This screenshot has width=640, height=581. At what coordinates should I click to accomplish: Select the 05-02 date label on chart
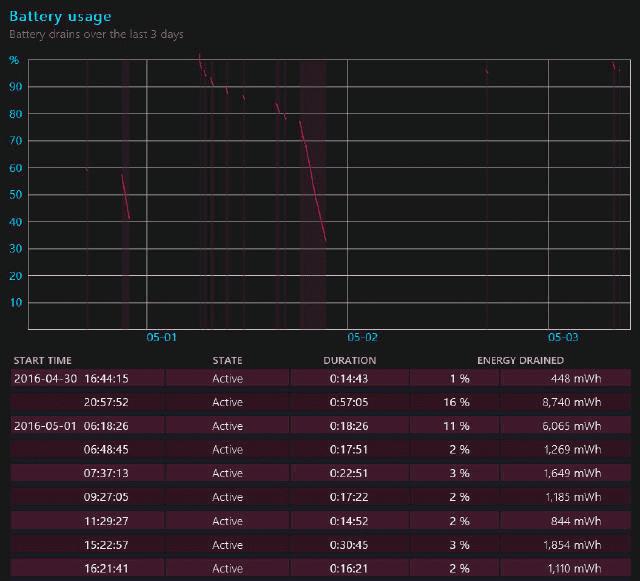(362, 338)
